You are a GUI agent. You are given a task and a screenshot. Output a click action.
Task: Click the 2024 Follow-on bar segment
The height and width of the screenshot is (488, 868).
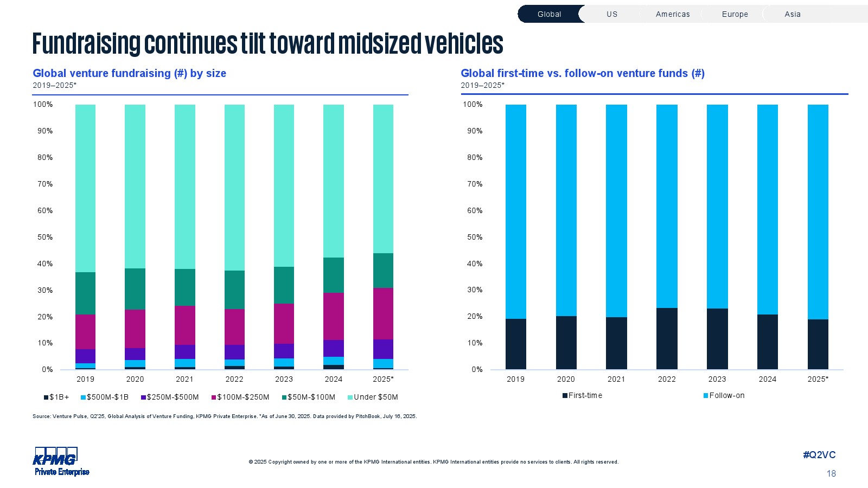point(767,209)
